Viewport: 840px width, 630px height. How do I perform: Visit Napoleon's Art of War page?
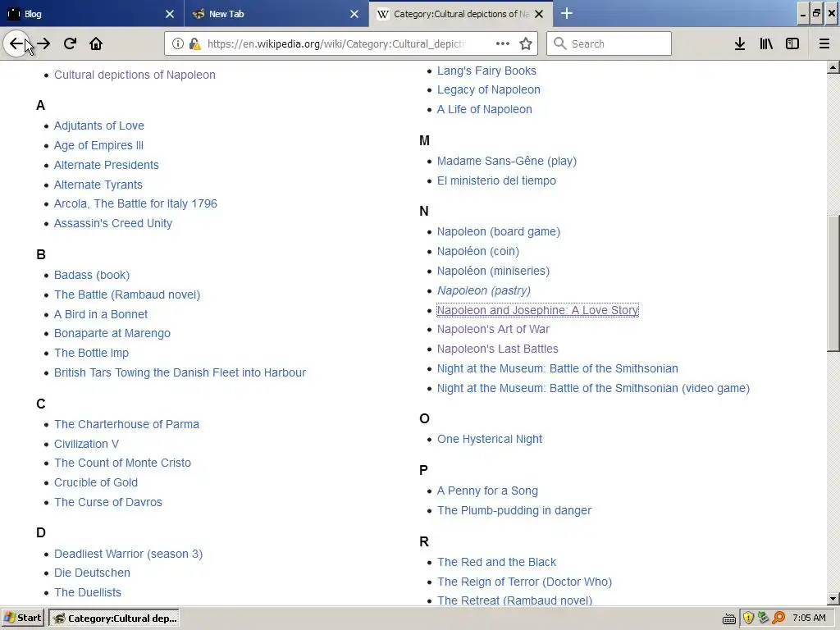coord(493,329)
